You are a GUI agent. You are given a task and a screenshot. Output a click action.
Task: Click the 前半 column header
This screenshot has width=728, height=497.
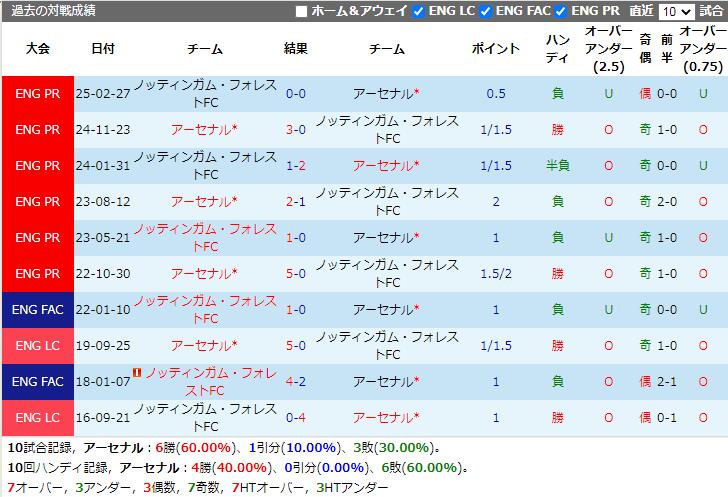(x=667, y=49)
